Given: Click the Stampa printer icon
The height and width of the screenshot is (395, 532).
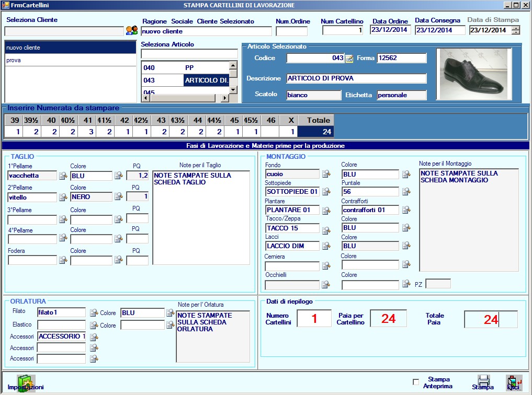Looking at the screenshot, I should pyautogui.click(x=483, y=382).
